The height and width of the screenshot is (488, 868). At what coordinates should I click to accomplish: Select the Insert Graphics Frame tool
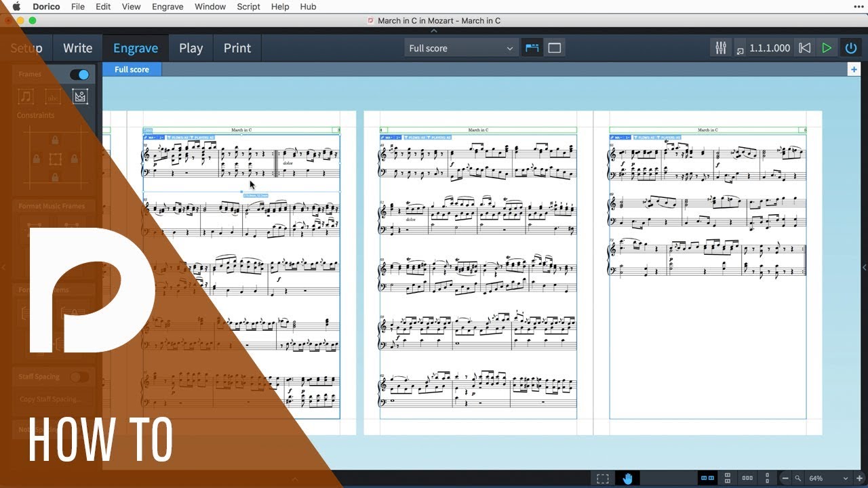(x=80, y=97)
